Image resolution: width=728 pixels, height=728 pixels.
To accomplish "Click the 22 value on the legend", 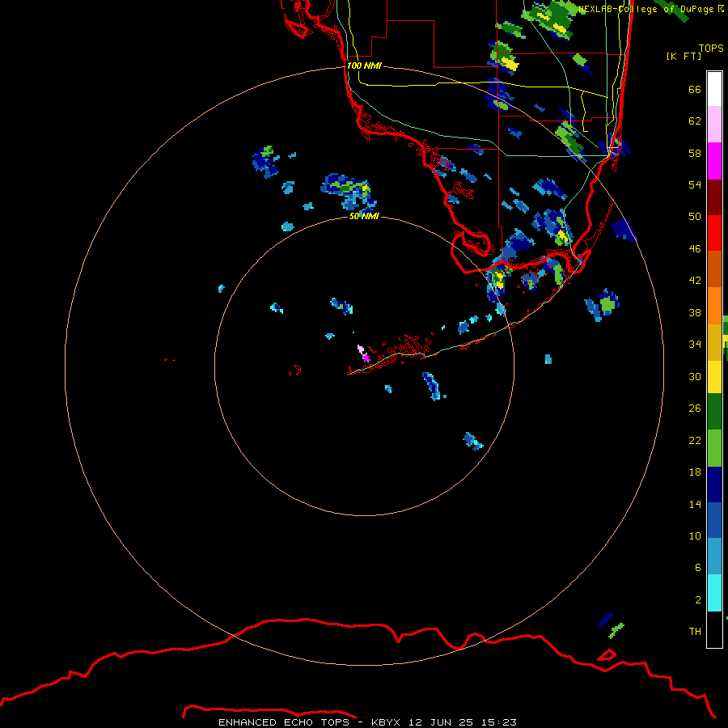I will 695,440.
